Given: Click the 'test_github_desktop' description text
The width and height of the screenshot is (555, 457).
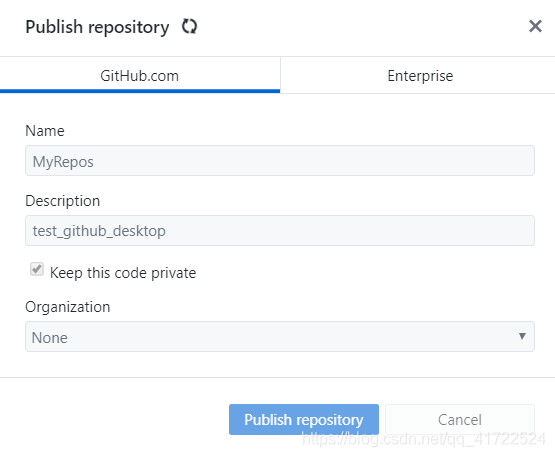Looking at the screenshot, I should [99, 231].
